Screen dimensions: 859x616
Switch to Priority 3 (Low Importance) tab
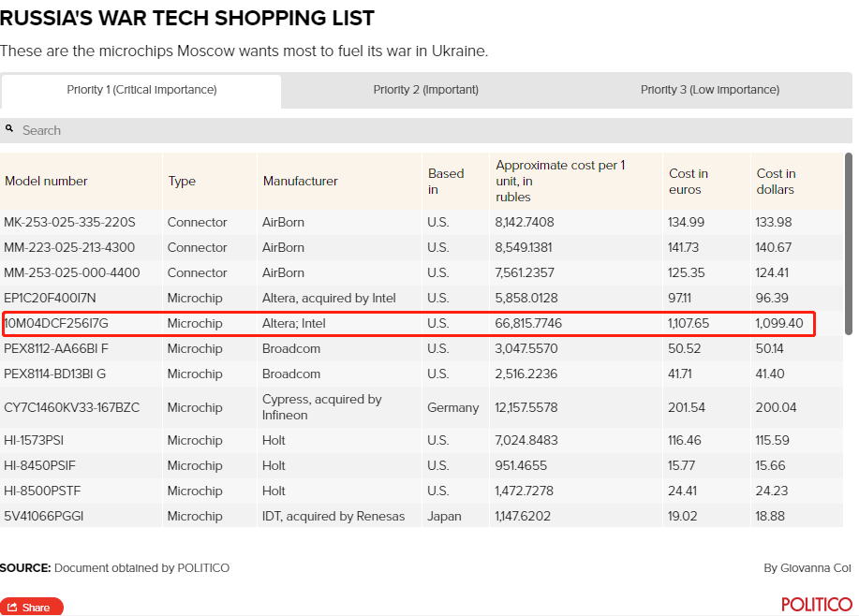(x=710, y=90)
